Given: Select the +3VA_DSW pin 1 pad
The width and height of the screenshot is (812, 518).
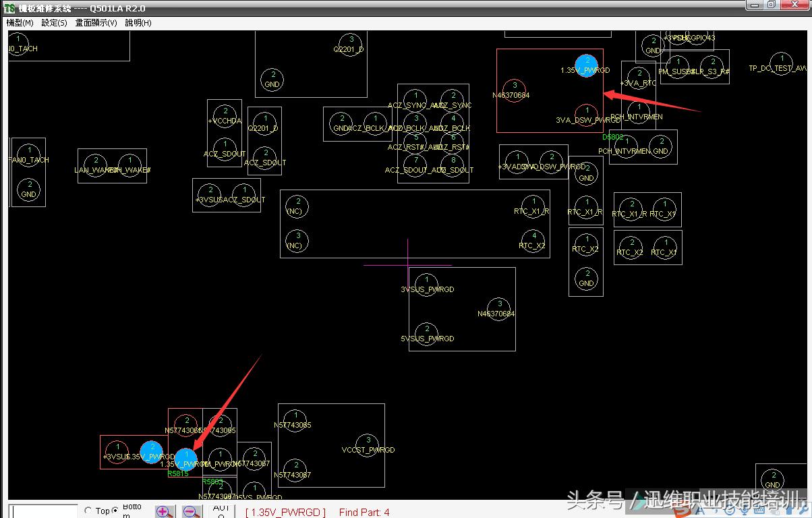Looking at the screenshot, I should click(x=517, y=161).
